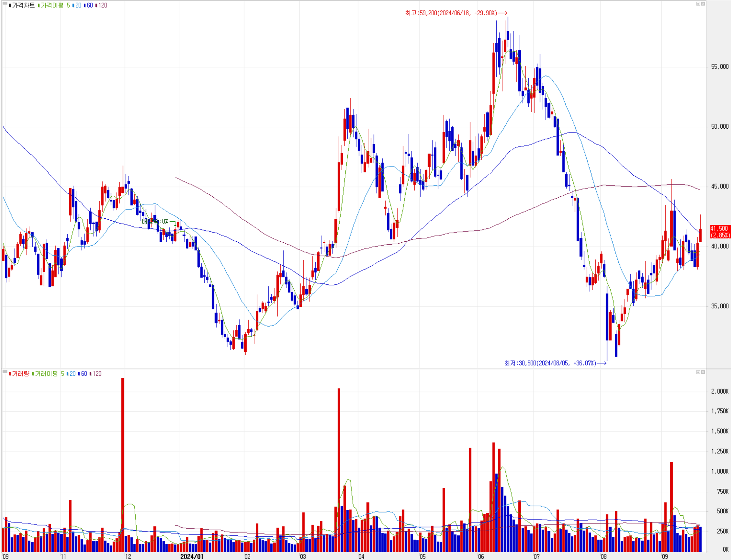Click the 120-period volume MA legend entry
731x560 pixels.
(97, 374)
